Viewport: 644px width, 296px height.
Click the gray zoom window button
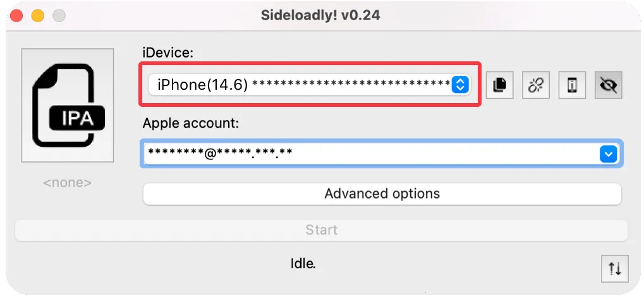59,15
